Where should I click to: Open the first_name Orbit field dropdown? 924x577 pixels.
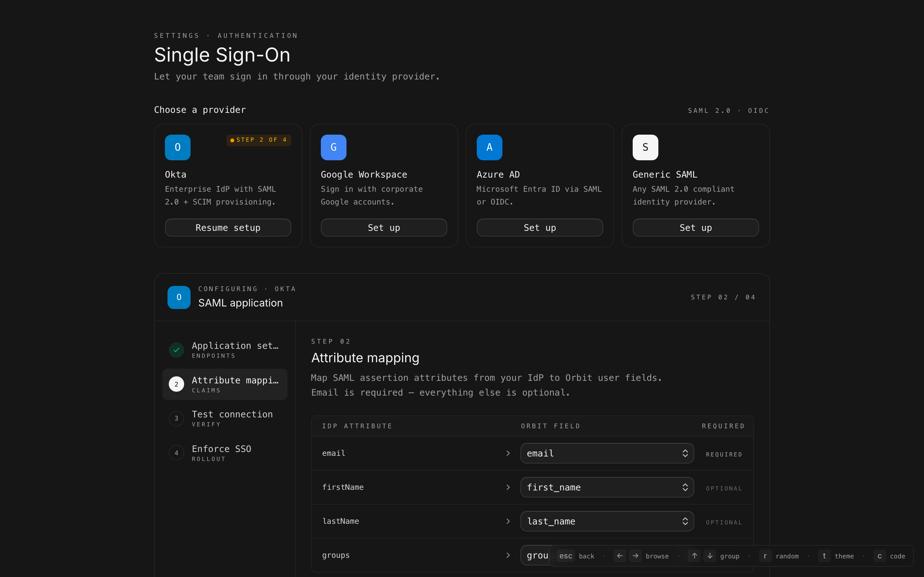click(607, 487)
